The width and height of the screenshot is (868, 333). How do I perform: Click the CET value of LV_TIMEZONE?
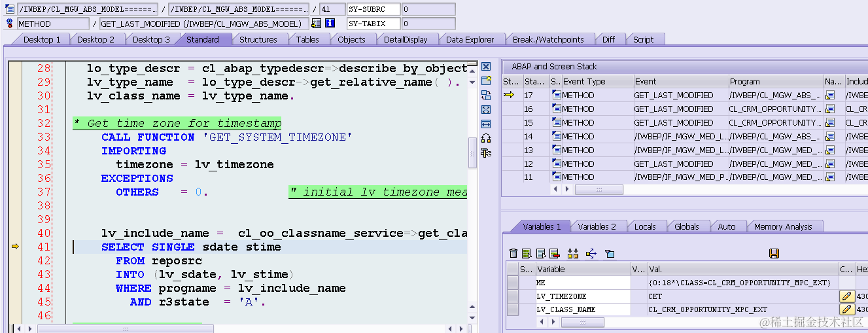point(655,296)
